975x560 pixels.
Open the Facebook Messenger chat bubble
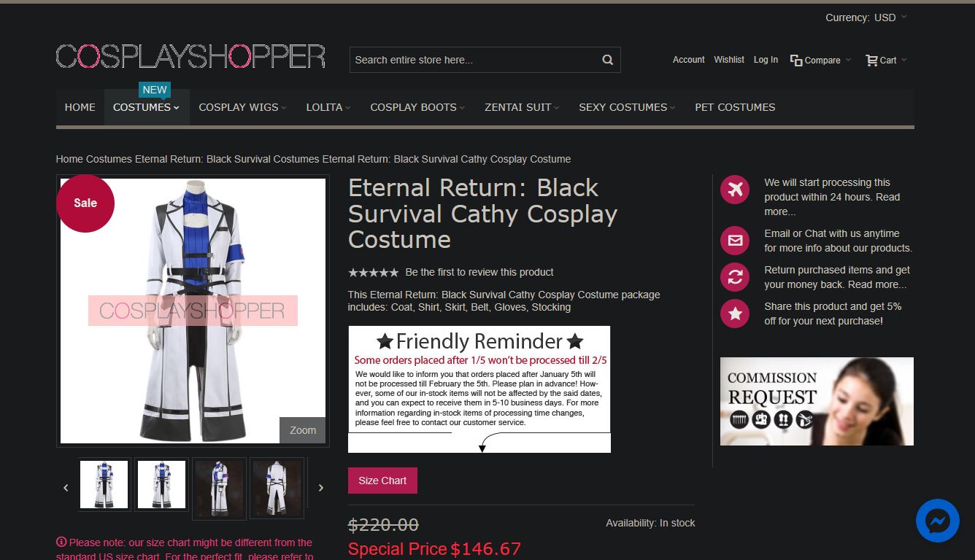(x=938, y=521)
